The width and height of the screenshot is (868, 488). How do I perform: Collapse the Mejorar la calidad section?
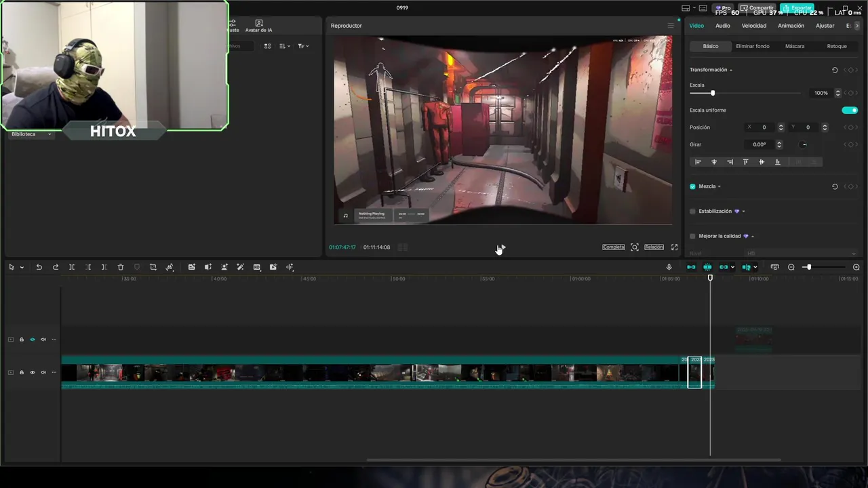[752, 237]
